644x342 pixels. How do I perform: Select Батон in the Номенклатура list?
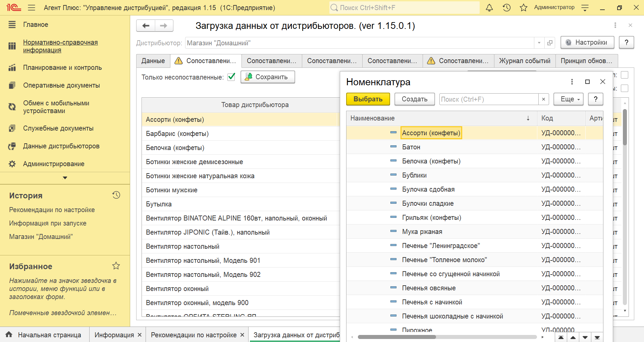click(x=411, y=147)
